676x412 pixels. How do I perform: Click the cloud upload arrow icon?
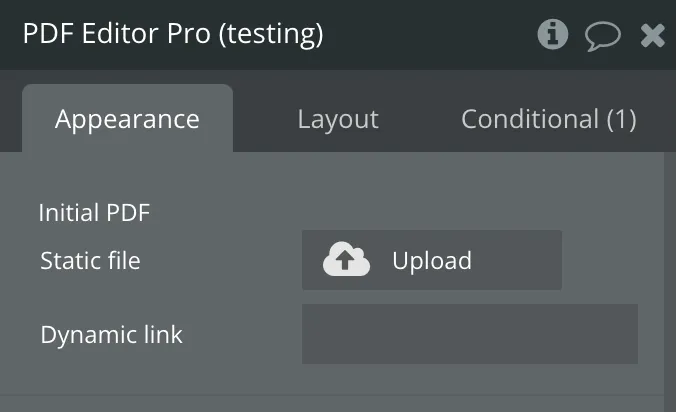(346, 260)
